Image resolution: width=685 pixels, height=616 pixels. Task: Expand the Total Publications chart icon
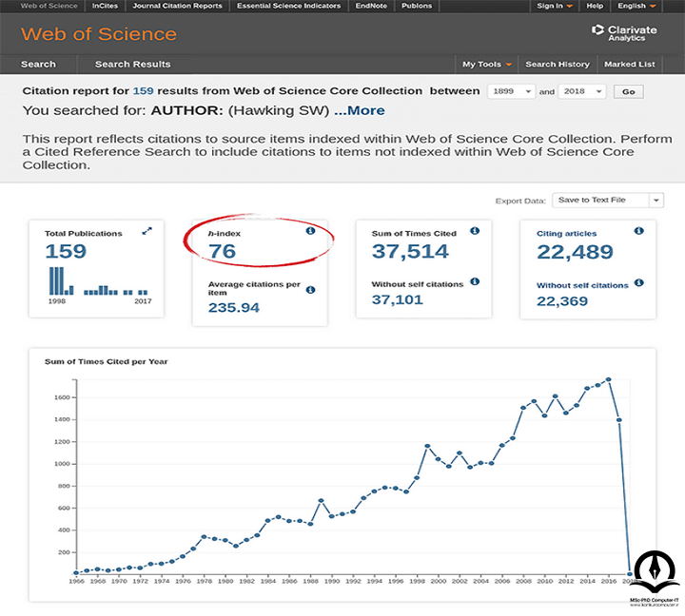pyautogui.click(x=147, y=231)
